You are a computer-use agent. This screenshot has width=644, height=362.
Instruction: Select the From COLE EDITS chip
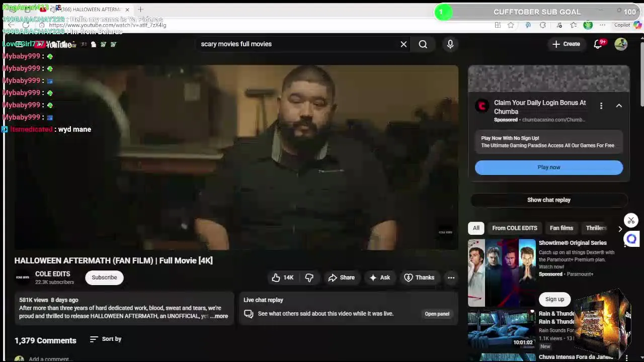515,228
